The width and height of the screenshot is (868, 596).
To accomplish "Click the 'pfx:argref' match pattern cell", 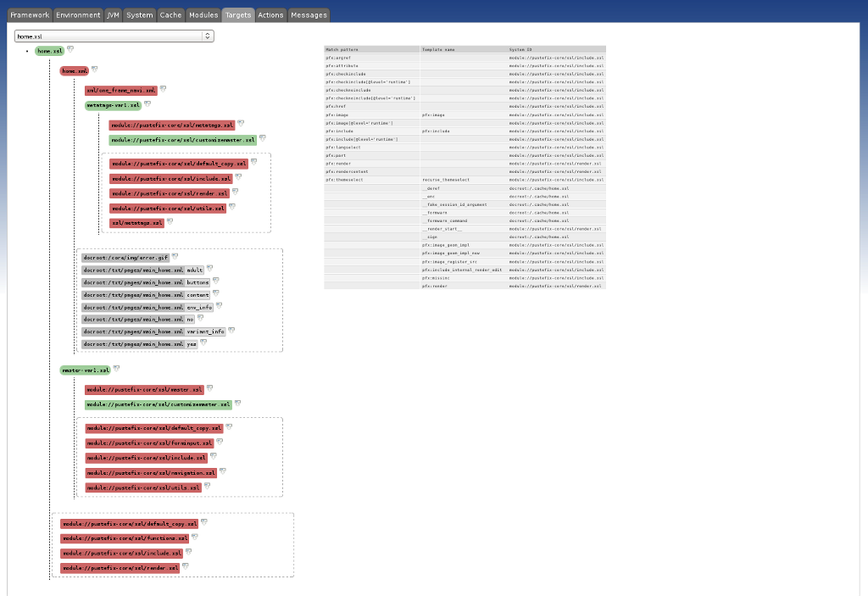I will [371, 58].
